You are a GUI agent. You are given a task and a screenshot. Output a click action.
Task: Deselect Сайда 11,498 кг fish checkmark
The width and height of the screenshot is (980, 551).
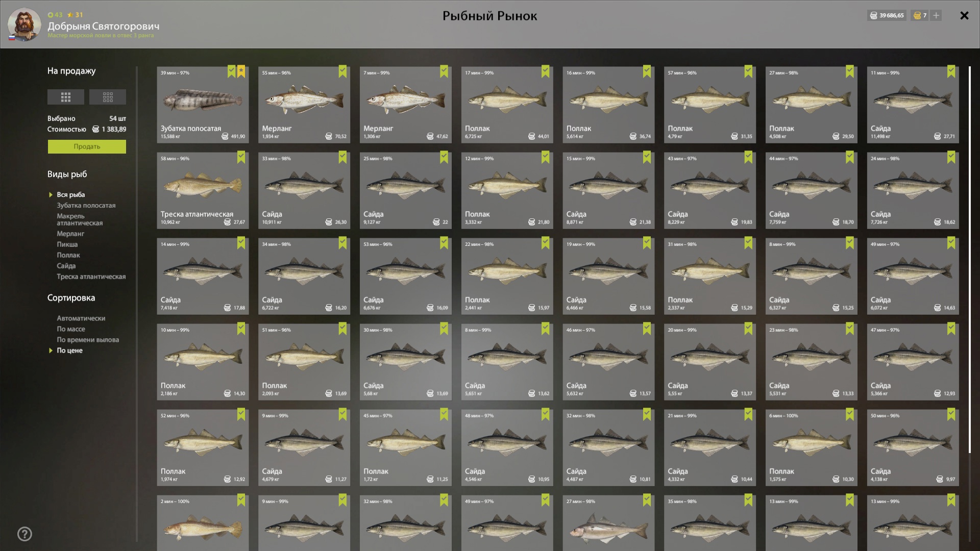pos(951,71)
